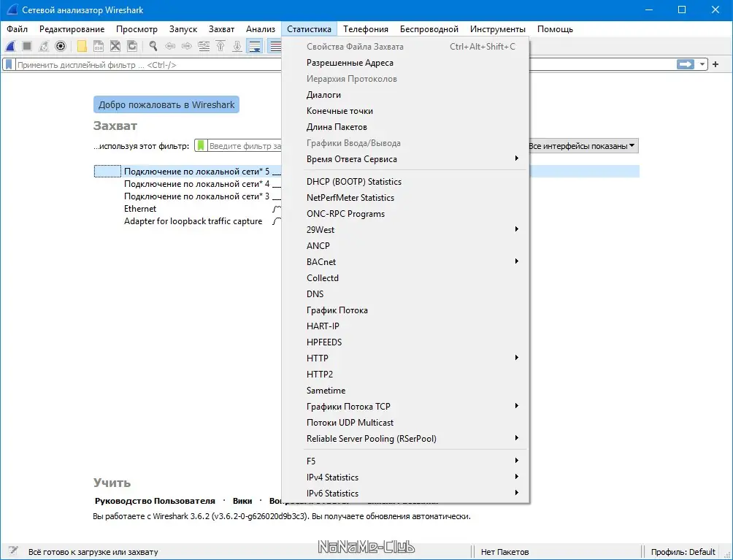Open the Анализ menu
The height and width of the screenshot is (560, 733).
tap(261, 29)
